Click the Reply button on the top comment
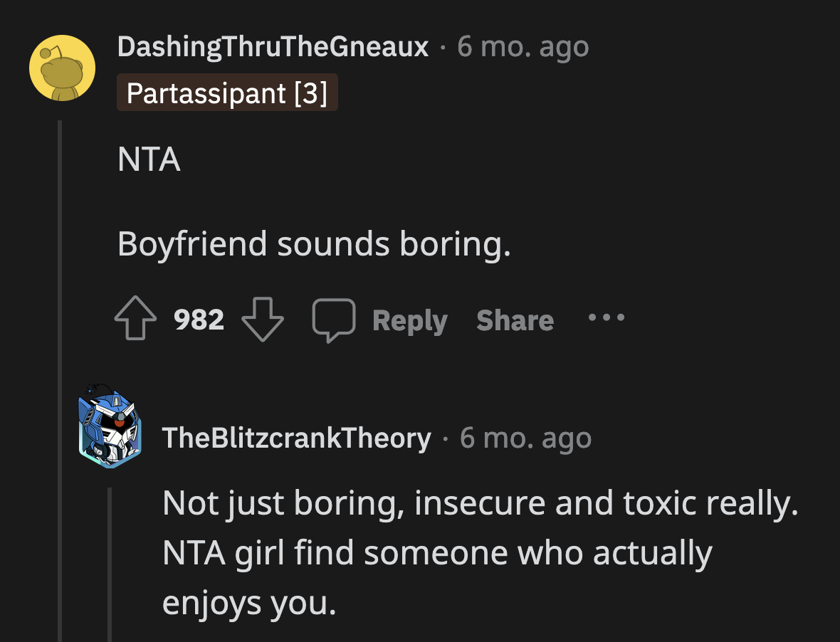This screenshot has width=840, height=642. pyautogui.click(x=409, y=319)
